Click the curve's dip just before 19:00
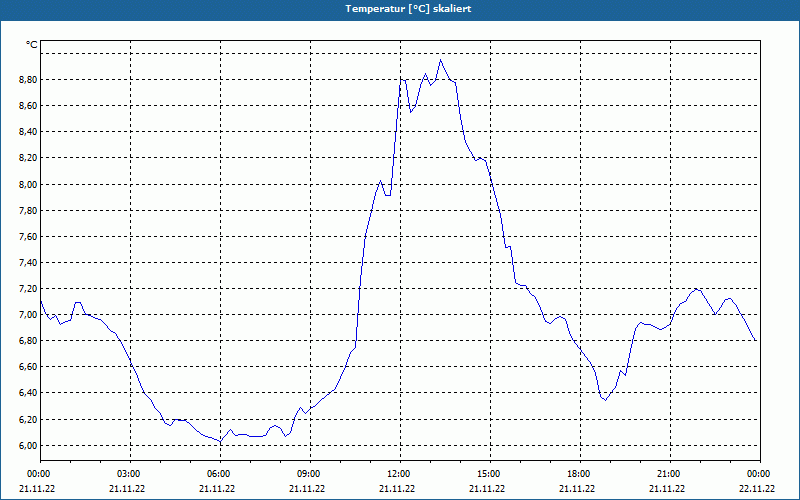Image resolution: width=800 pixels, height=500 pixels. tap(605, 400)
